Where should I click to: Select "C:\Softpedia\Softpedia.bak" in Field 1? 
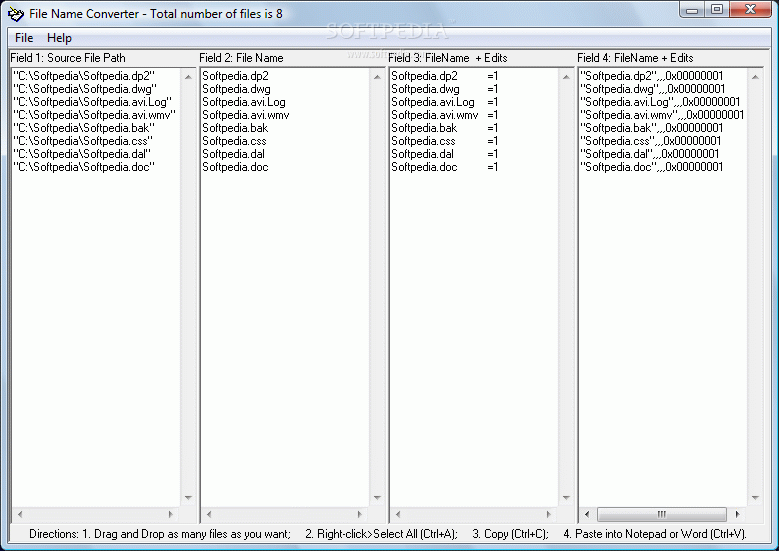coord(84,128)
